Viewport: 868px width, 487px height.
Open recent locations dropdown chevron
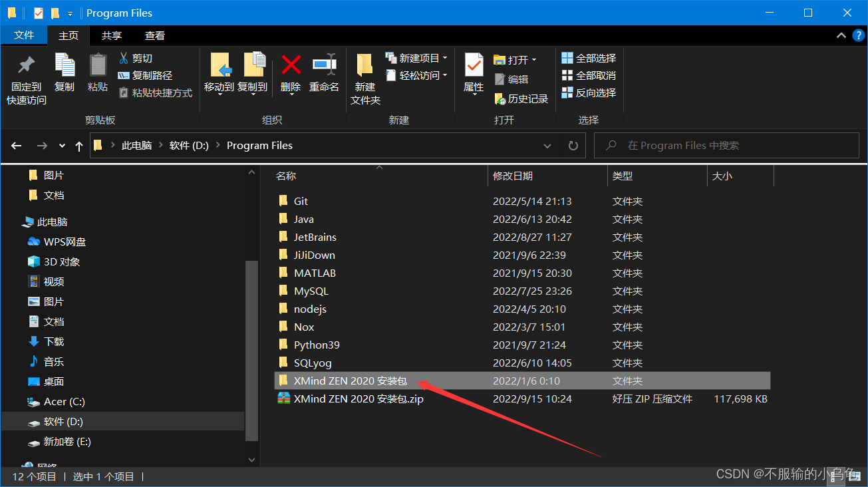[62, 146]
